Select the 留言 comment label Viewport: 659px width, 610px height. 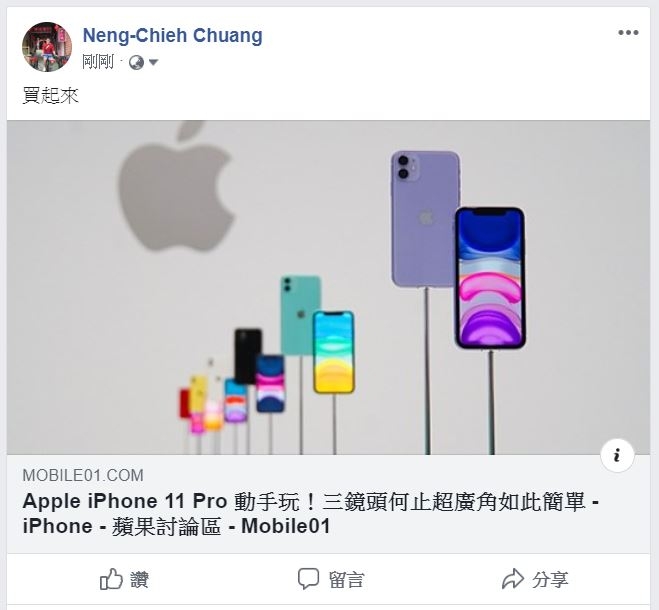346,580
